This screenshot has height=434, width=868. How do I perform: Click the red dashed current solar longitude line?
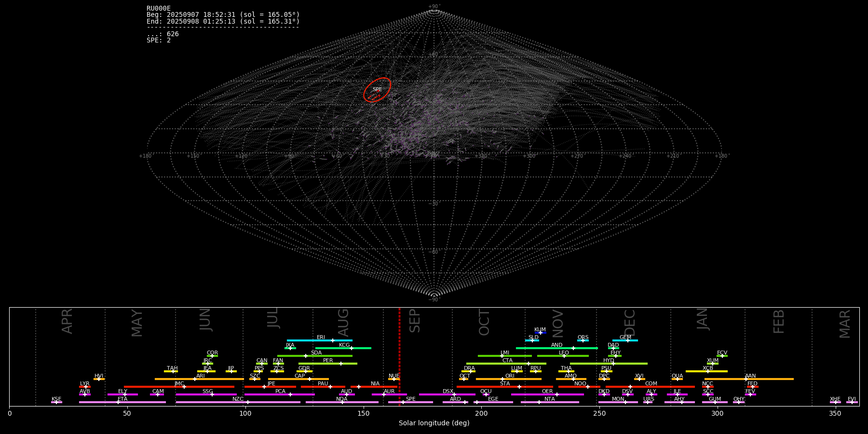(x=399, y=357)
